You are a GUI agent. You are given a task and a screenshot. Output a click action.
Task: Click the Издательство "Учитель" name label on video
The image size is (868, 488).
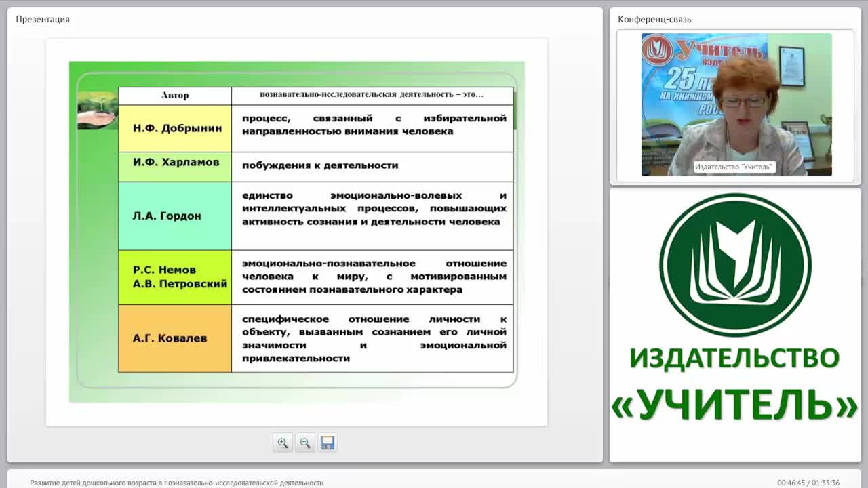pyautogui.click(x=734, y=167)
